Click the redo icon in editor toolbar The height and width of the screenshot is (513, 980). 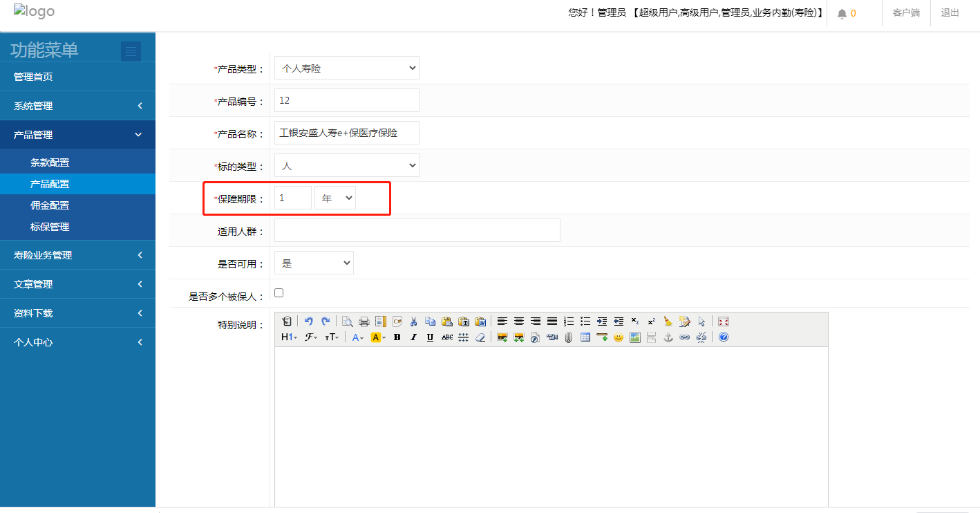tap(326, 321)
